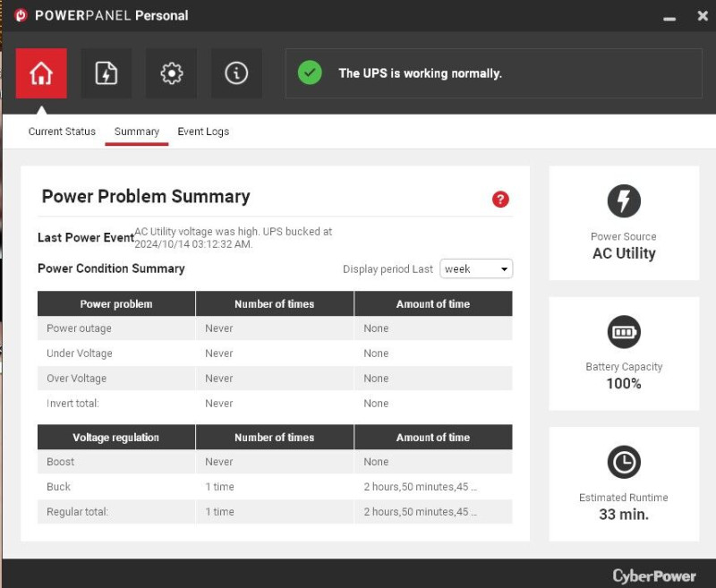The image size is (716, 588).
Task: Switch to the Current Status tab
Action: click(62, 132)
